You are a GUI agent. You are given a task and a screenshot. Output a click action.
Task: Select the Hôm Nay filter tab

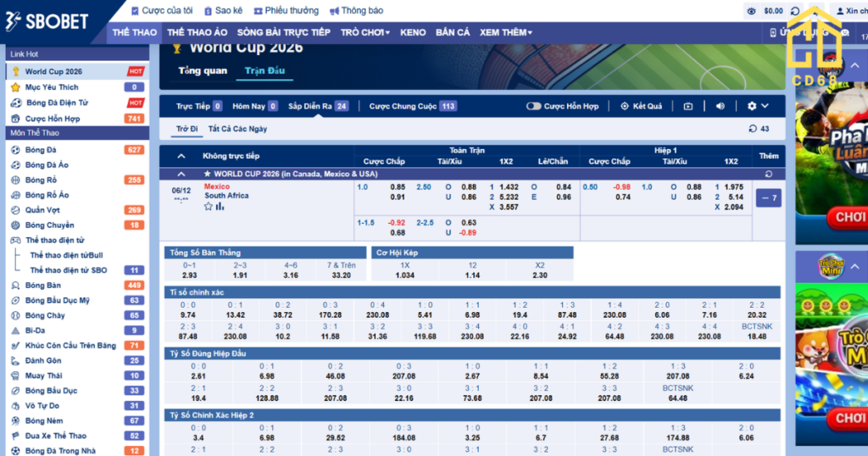(254, 106)
